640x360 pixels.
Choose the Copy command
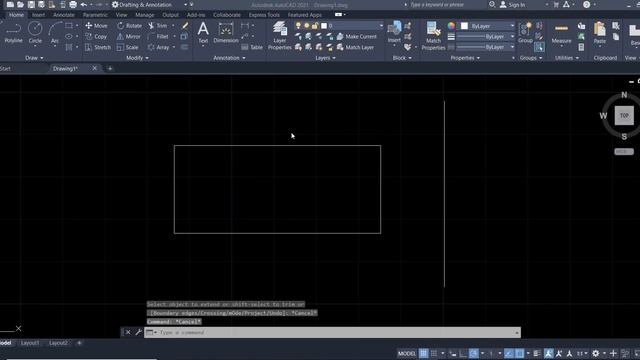click(96, 36)
